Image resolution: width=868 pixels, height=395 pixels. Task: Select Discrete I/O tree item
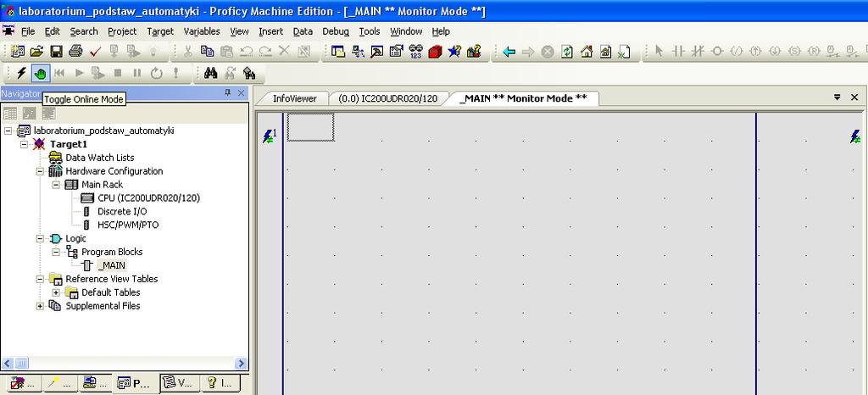coord(122,211)
